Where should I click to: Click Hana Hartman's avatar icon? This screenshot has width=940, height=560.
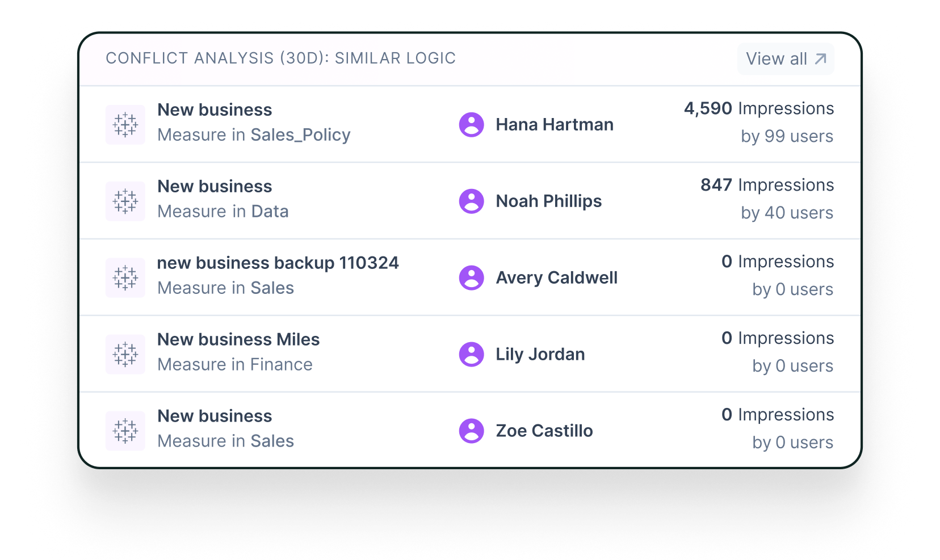click(x=471, y=125)
